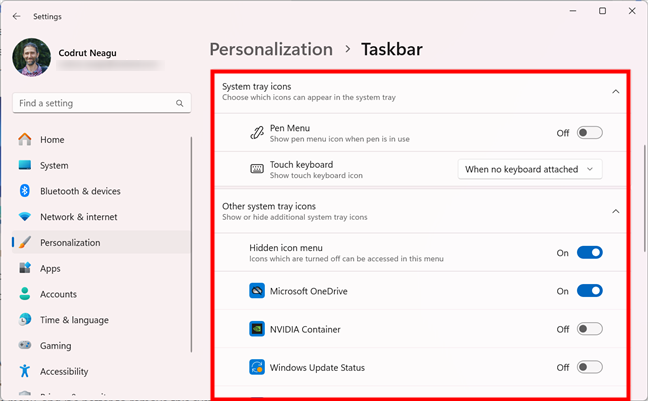Open the Touch keyboard dropdown
Image resolution: width=648 pixels, height=401 pixels.
pyautogui.click(x=530, y=169)
